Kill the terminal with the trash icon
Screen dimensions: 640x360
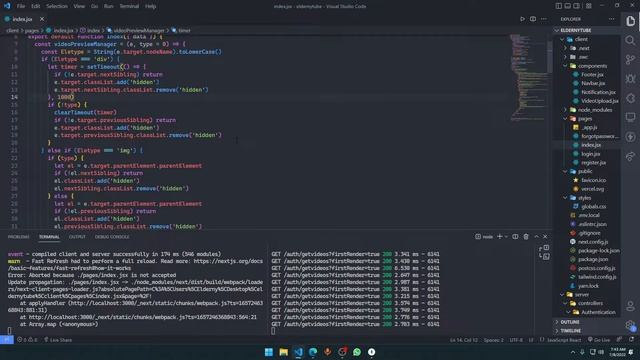tap(526, 237)
